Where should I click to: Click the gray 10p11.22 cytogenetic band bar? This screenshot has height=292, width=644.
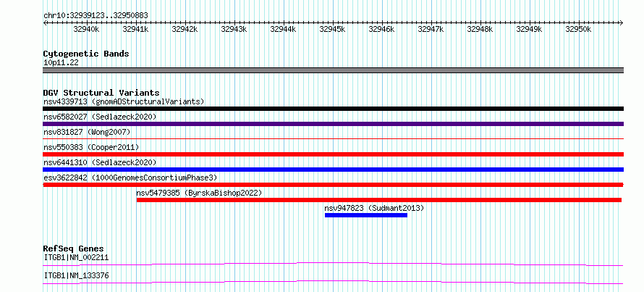tap(333, 70)
